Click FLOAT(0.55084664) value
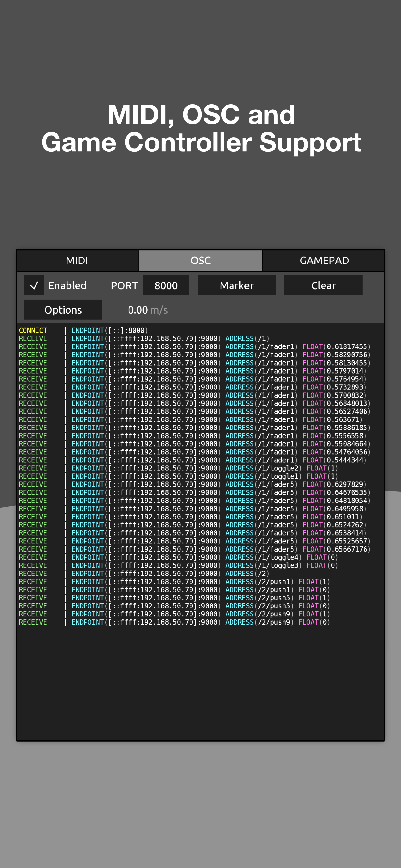 (336, 444)
